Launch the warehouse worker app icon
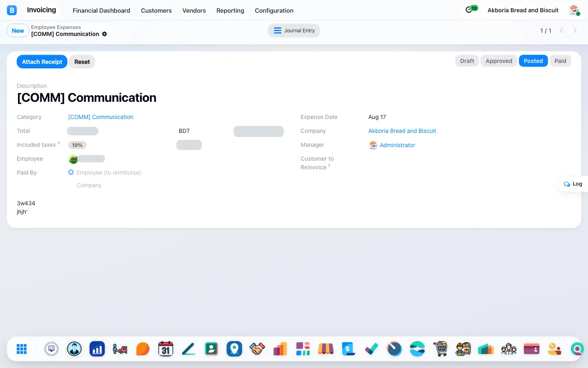588x368 pixels. coord(463,349)
